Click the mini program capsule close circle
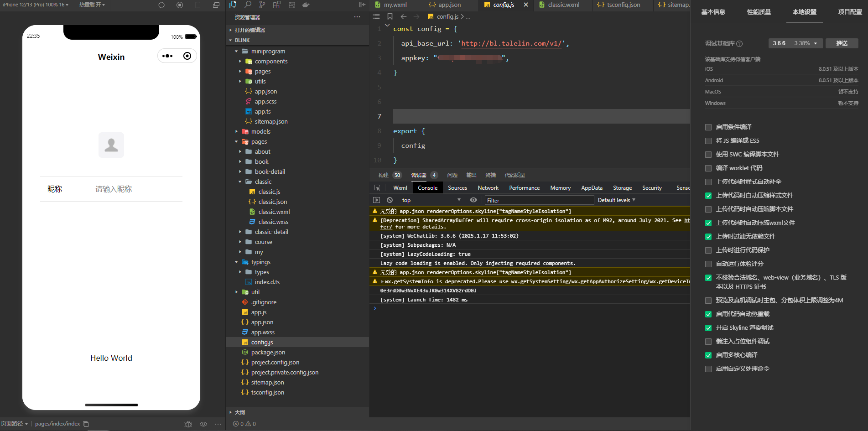This screenshot has width=868, height=431. (187, 56)
